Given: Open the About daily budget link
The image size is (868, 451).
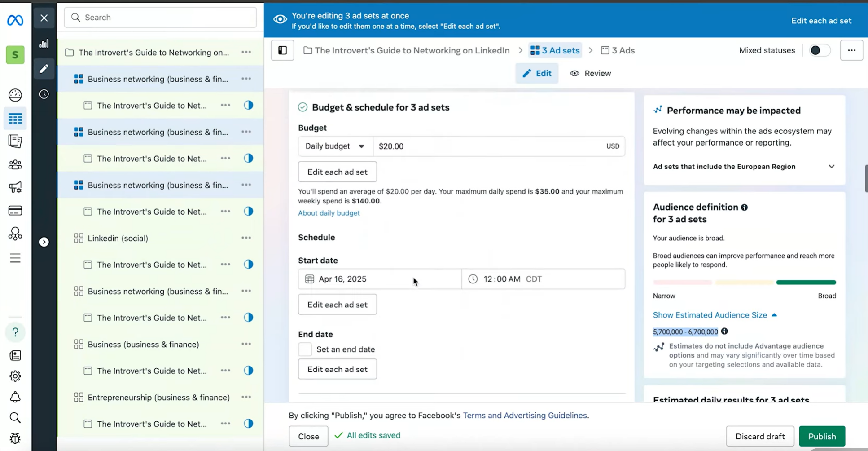Looking at the screenshot, I should tap(329, 213).
